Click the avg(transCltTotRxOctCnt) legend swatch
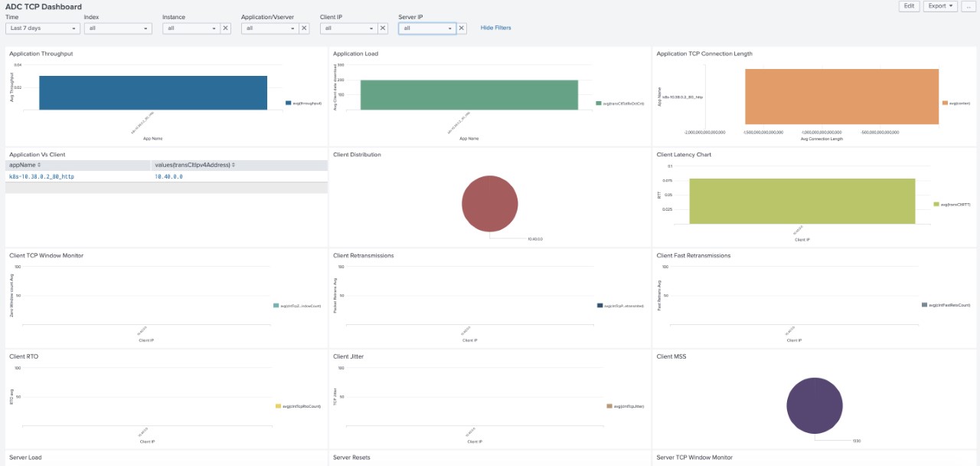 (599, 103)
